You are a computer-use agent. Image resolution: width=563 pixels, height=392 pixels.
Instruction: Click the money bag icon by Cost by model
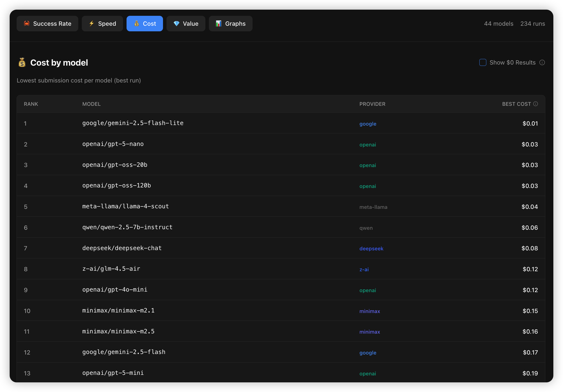click(22, 63)
